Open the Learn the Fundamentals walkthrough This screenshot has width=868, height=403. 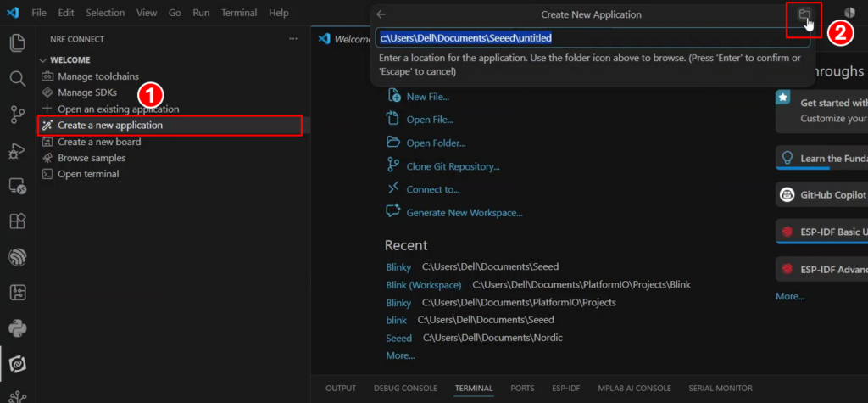(x=821, y=159)
